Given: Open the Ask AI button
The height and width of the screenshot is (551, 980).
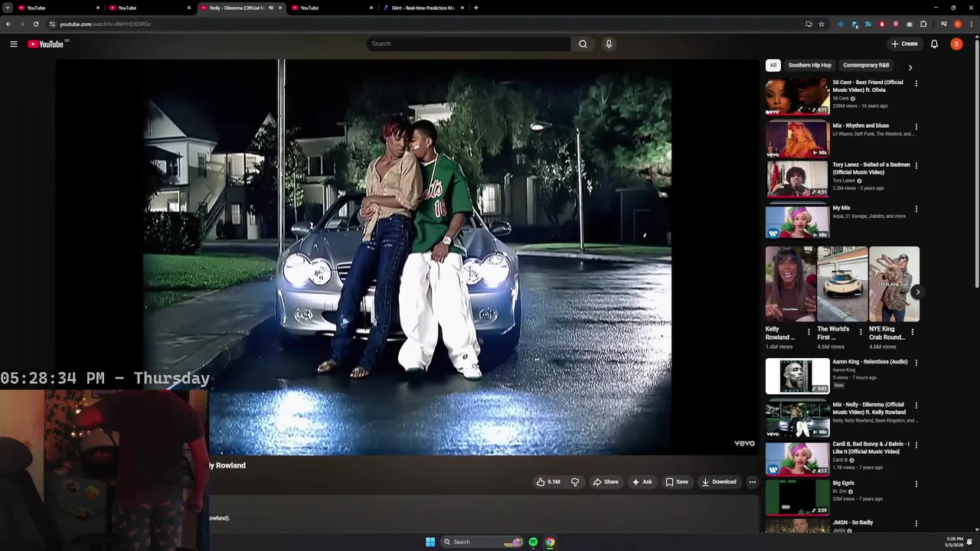Looking at the screenshot, I should (642, 482).
